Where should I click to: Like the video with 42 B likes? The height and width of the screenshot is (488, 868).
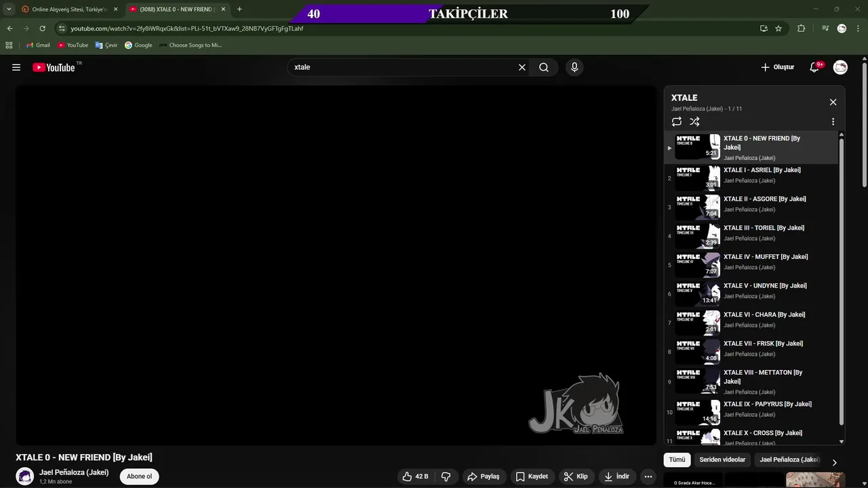point(415,476)
